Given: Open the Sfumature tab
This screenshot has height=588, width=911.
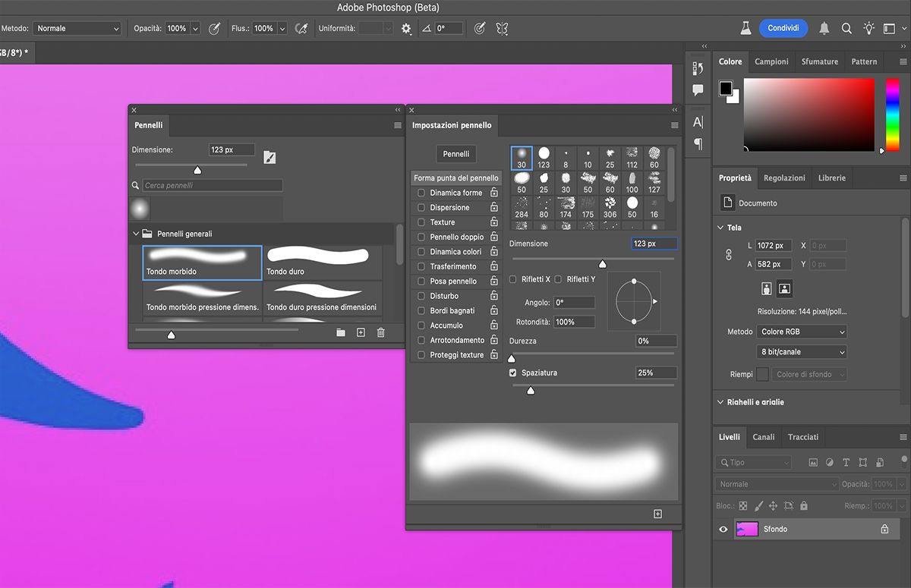Looking at the screenshot, I should pyautogui.click(x=820, y=61).
